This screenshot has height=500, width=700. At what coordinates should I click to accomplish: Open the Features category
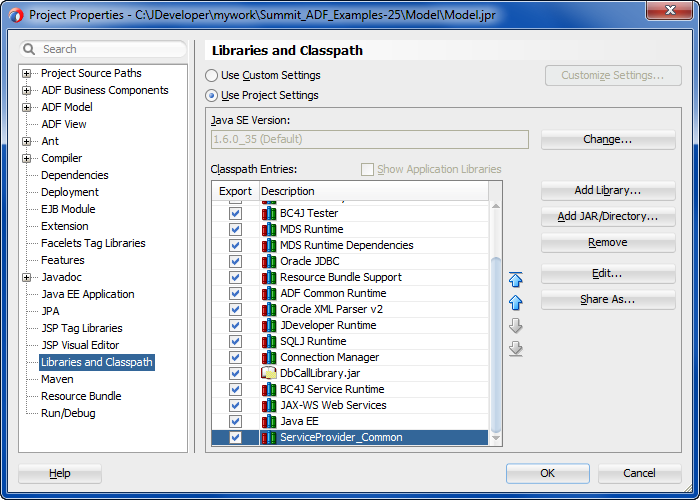click(62, 260)
